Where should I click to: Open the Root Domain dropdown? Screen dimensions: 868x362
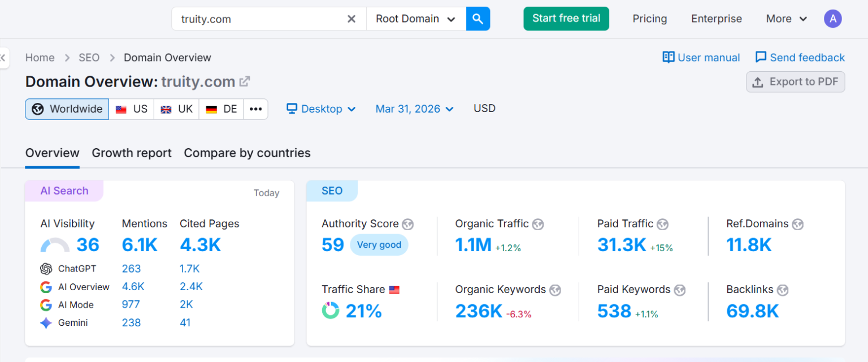[x=416, y=19]
